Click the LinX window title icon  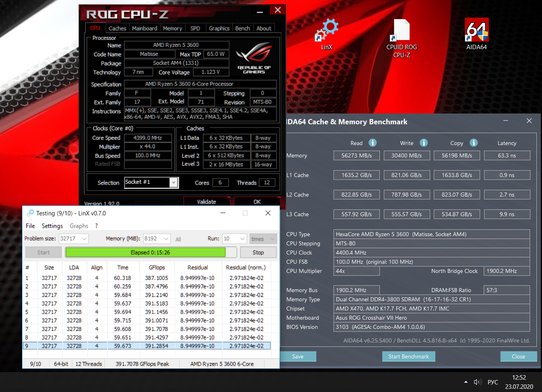(30, 213)
